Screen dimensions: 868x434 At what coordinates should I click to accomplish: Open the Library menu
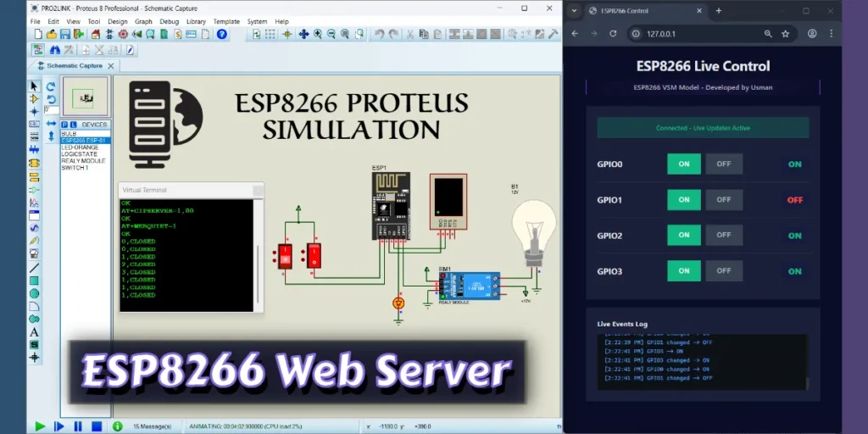pos(196,21)
